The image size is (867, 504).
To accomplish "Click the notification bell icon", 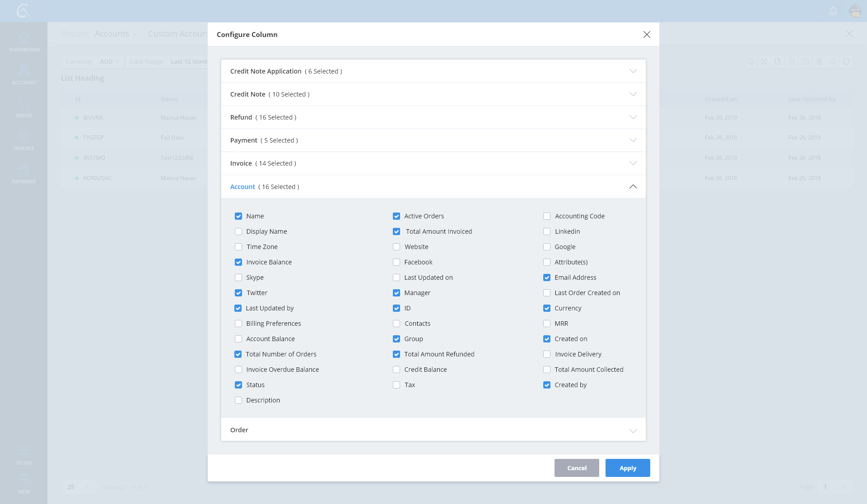I will point(833,11).
